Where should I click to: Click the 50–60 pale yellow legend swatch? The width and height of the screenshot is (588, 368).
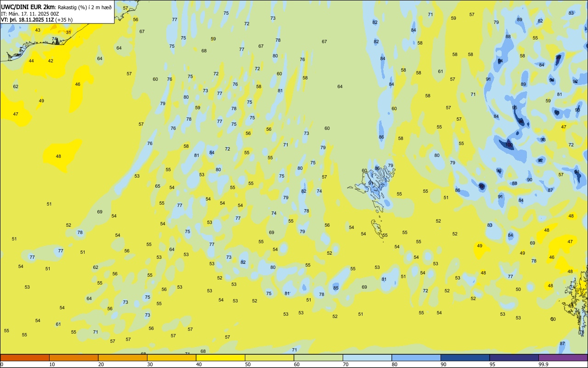coord(269,357)
